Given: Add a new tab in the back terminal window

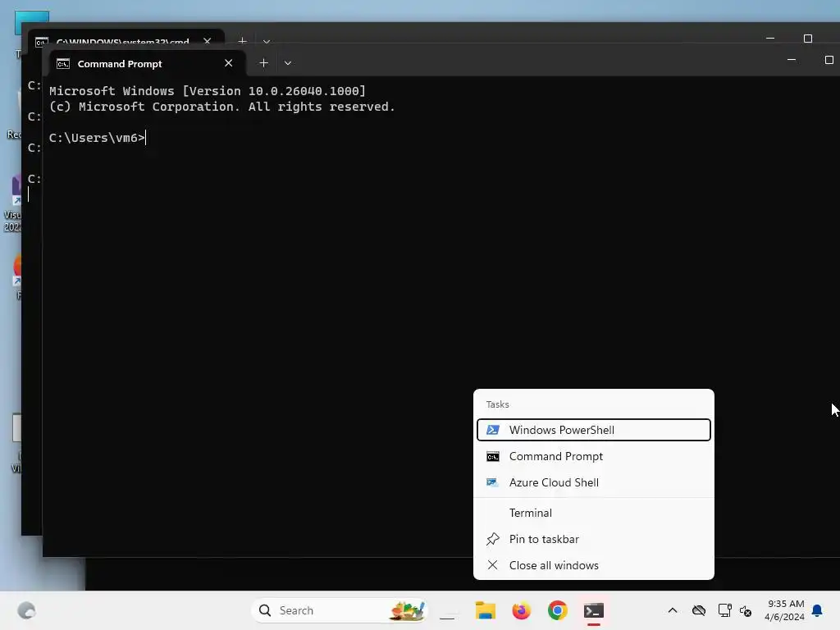Looking at the screenshot, I should (242, 40).
